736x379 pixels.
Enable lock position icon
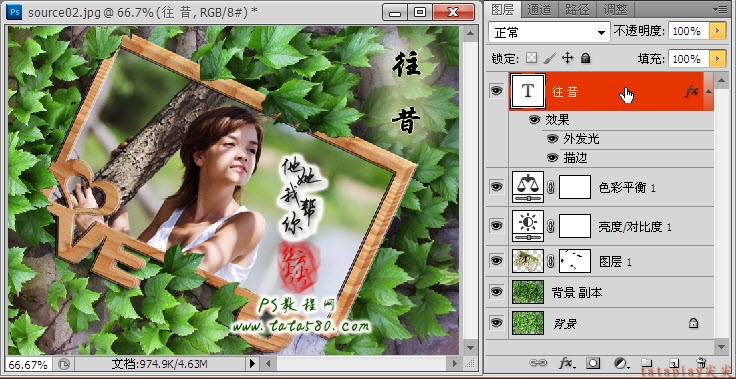(x=567, y=58)
